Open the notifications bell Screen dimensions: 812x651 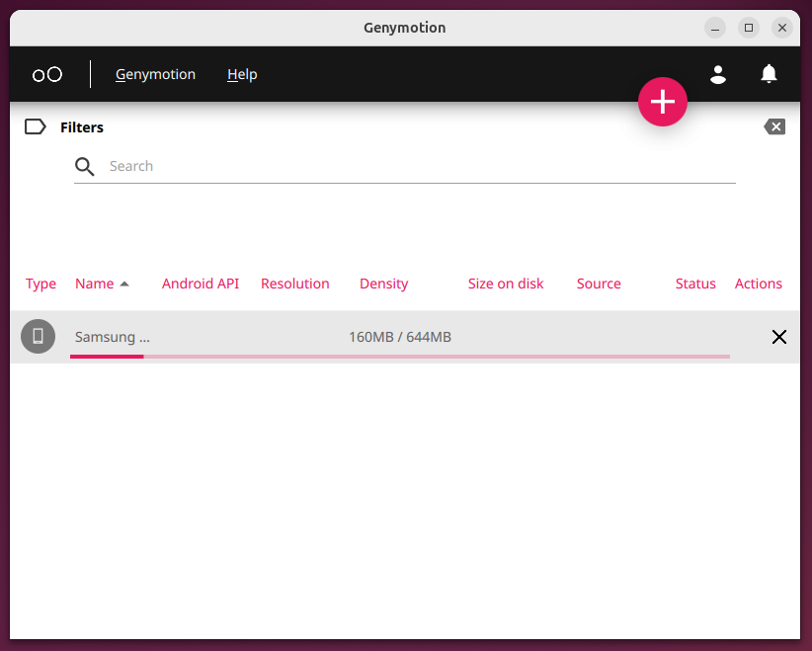(x=769, y=74)
